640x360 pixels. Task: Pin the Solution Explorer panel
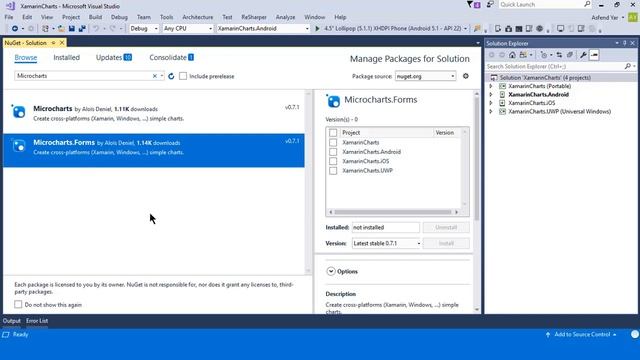[624, 43]
